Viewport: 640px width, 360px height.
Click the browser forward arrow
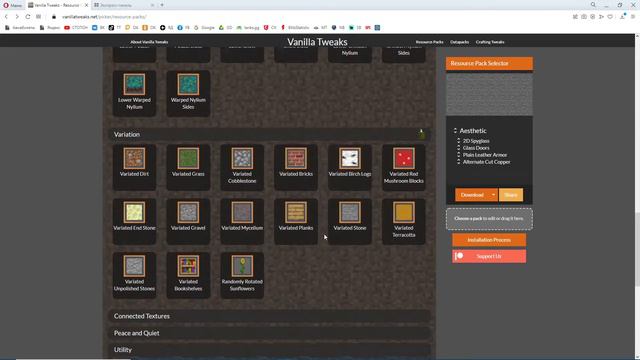pyautogui.click(x=17, y=17)
